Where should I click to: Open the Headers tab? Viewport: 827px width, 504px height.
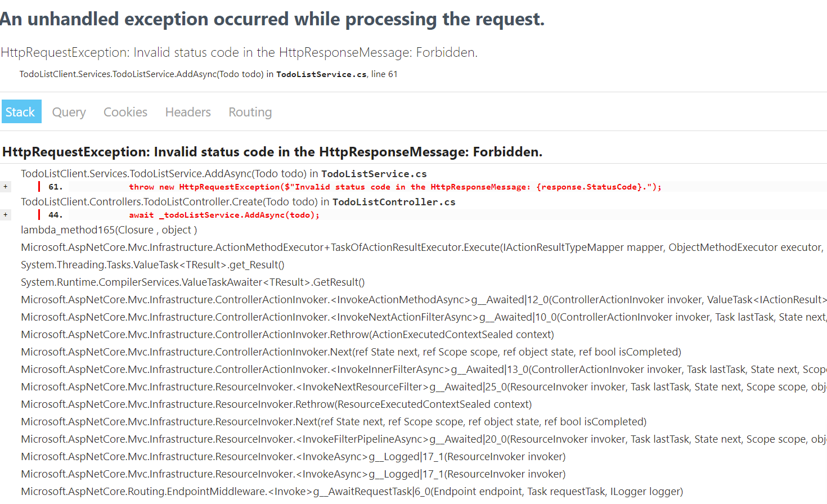pyautogui.click(x=187, y=112)
